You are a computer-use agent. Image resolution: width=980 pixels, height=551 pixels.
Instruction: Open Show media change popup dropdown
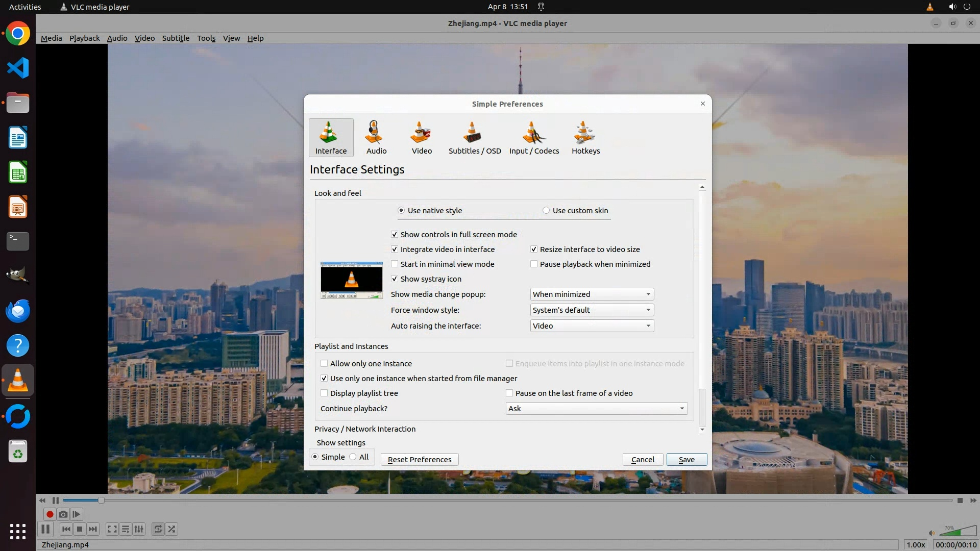tap(592, 294)
